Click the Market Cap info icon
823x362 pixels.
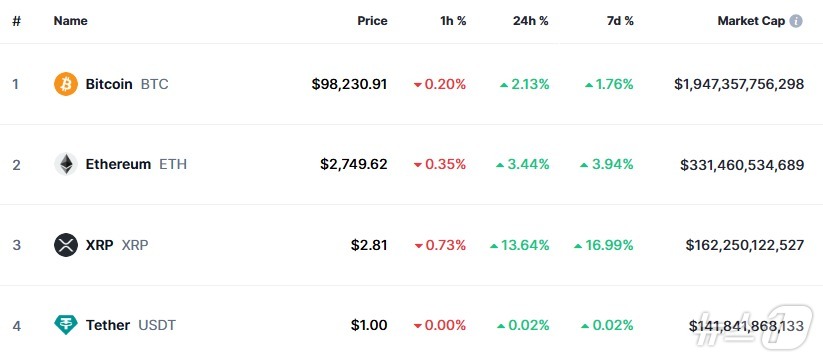tap(796, 21)
